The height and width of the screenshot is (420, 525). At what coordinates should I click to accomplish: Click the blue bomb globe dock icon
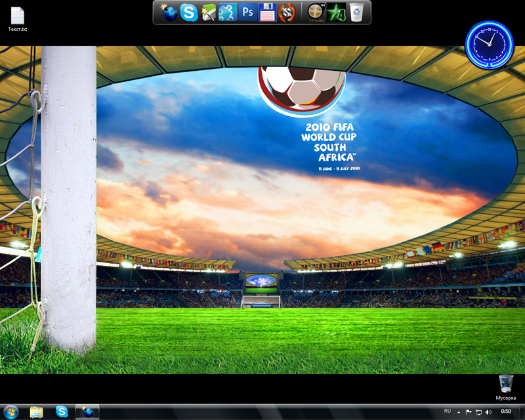170,12
